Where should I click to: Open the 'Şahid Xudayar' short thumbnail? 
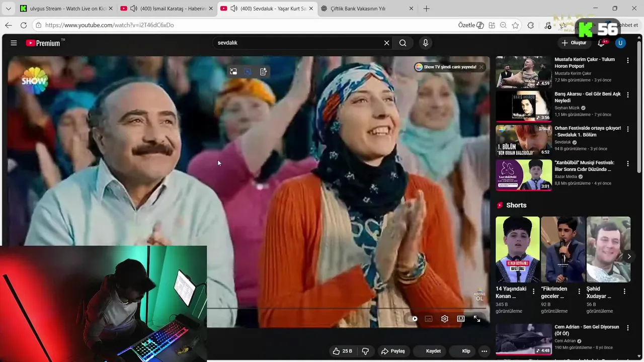(608, 249)
